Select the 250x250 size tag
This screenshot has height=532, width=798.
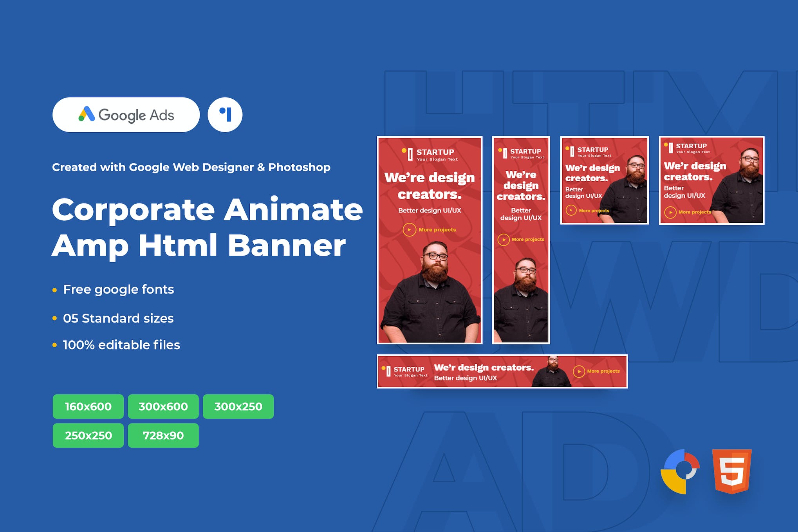click(x=88, y=435)
